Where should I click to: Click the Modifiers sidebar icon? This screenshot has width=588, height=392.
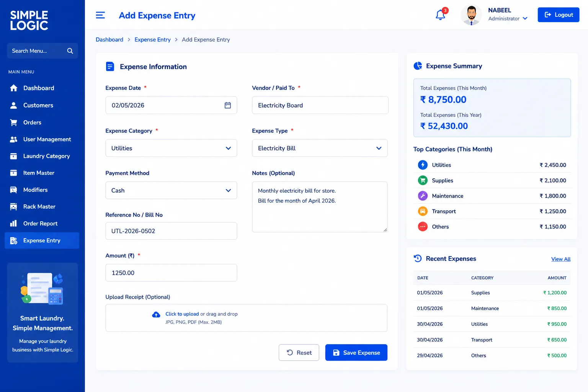point(14,190)
